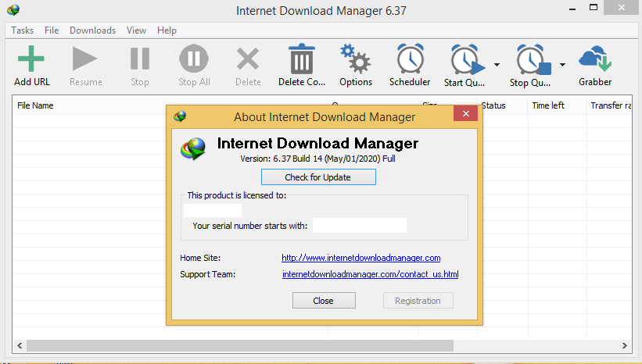
Task: Open the Tasks menu
Action: 22,30
